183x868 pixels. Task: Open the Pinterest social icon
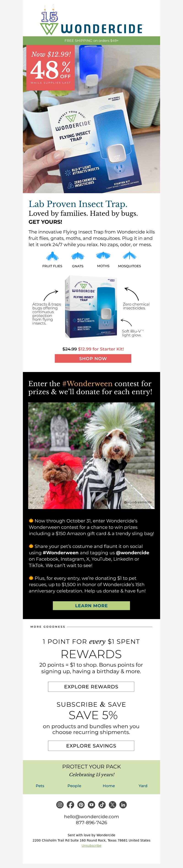81,805
